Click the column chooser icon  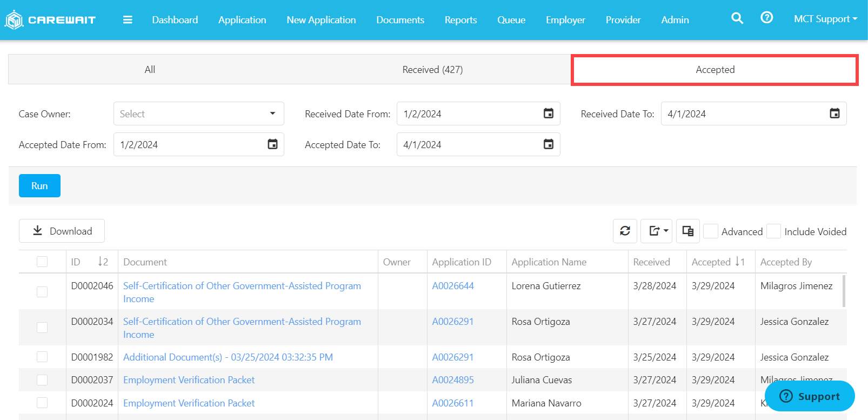tap(688, 231)
